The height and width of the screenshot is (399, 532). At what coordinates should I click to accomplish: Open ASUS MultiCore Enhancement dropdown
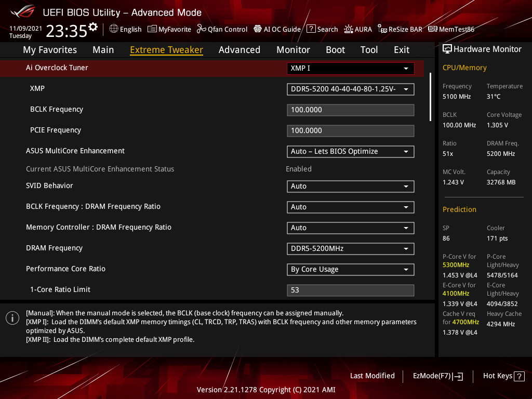coord(351,152)
